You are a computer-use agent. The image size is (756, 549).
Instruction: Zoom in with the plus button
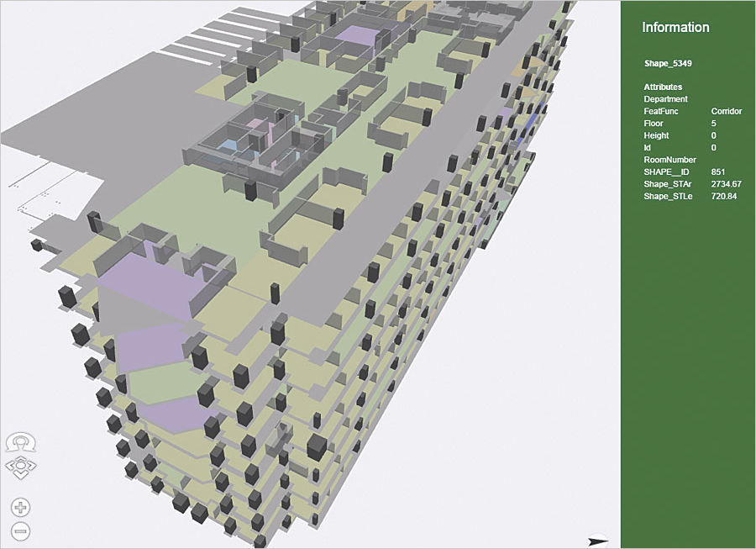[x=20, y=508]
